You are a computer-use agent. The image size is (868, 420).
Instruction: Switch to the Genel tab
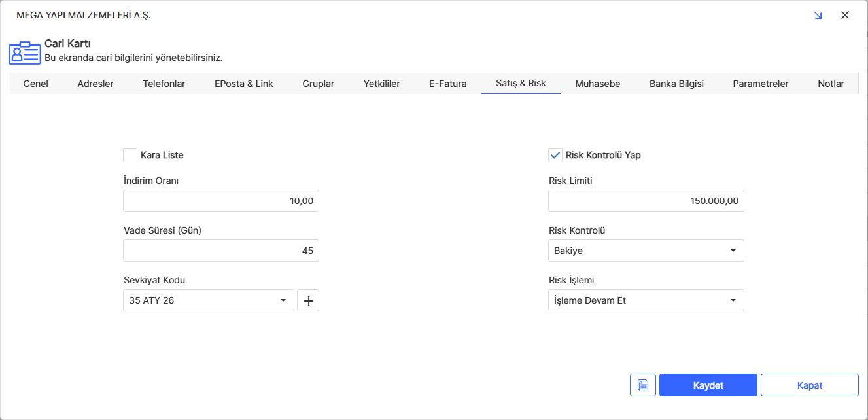pos(36,84)
